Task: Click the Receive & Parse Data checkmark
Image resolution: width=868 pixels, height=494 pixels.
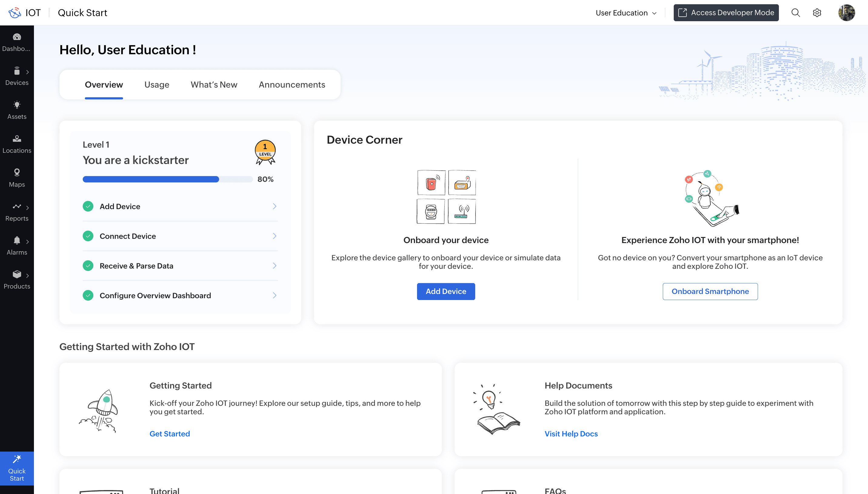Action: click(88, 266)
